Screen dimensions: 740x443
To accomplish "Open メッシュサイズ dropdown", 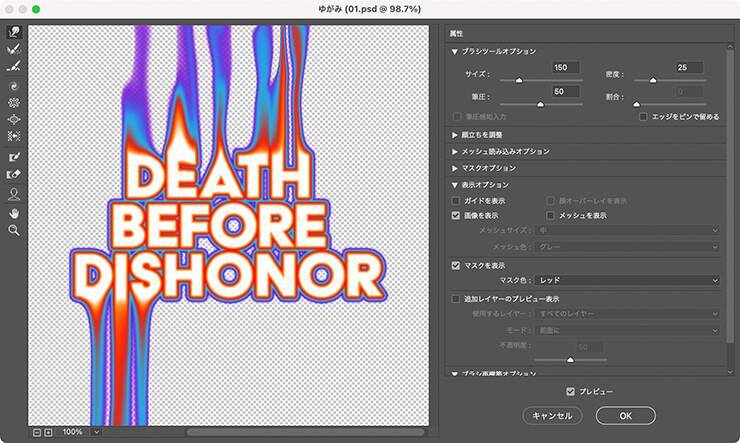I will (627, 230).
